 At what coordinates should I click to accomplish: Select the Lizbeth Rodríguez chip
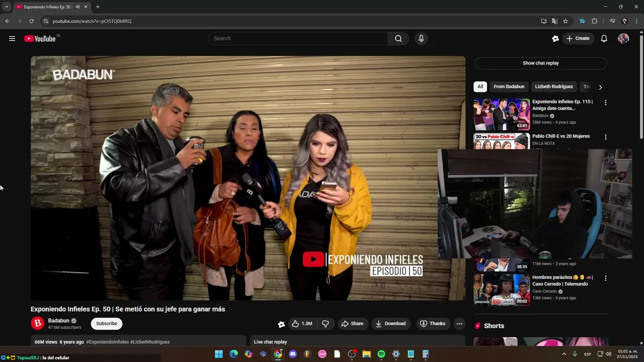[554, 86]
